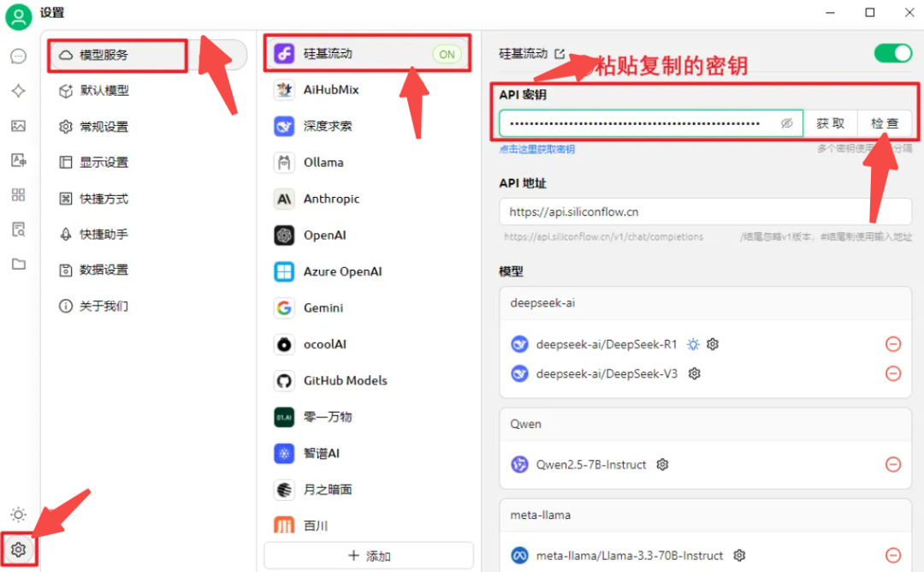Remove the Llama-3.3-70B-Instruct model

[893, 555]
